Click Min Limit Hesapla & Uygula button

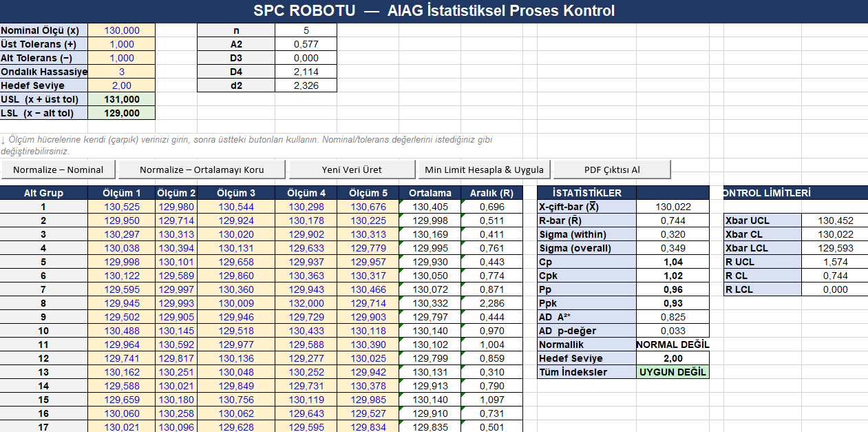click(x=485, y=169)
